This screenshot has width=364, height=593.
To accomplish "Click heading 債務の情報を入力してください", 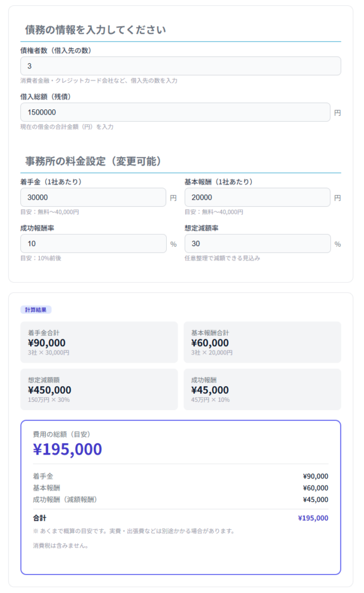I will (x=95, y=30).
